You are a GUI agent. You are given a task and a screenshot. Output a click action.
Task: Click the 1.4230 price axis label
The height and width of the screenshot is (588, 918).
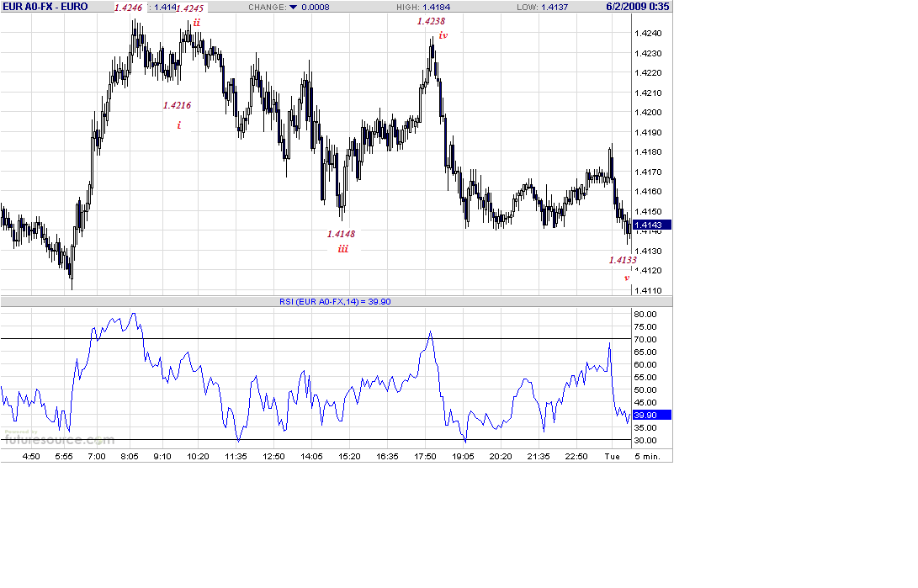point(648,53)
